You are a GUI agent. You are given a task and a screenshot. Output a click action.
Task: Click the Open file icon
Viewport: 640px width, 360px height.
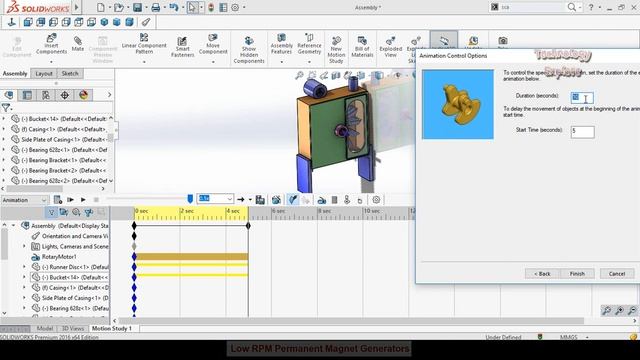click(118, 7)
